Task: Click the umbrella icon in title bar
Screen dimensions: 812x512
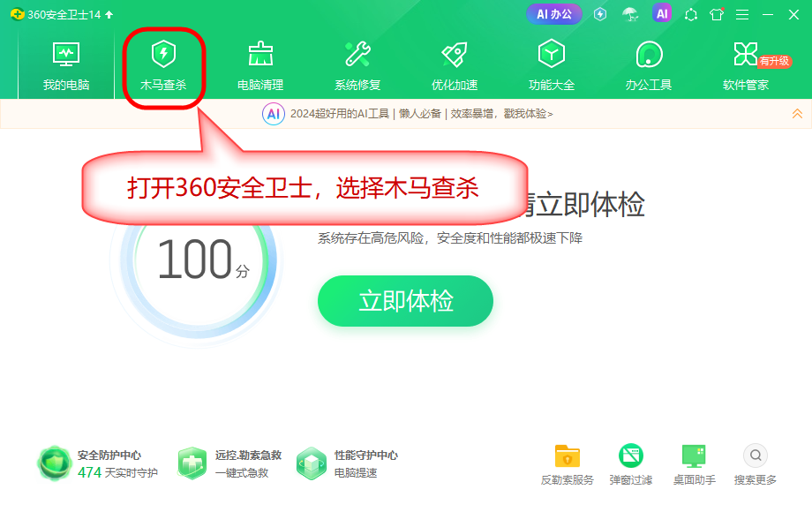Action: pos(630,14)
